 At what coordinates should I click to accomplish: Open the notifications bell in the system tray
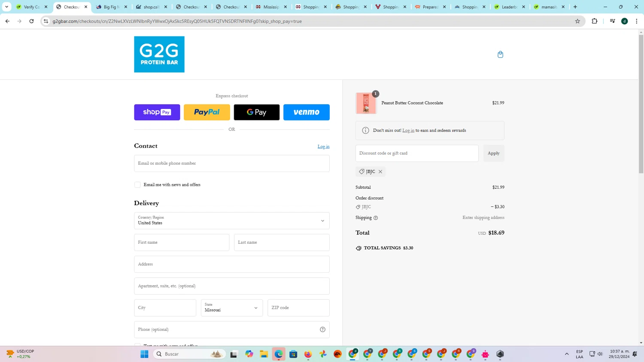point(635,354)
